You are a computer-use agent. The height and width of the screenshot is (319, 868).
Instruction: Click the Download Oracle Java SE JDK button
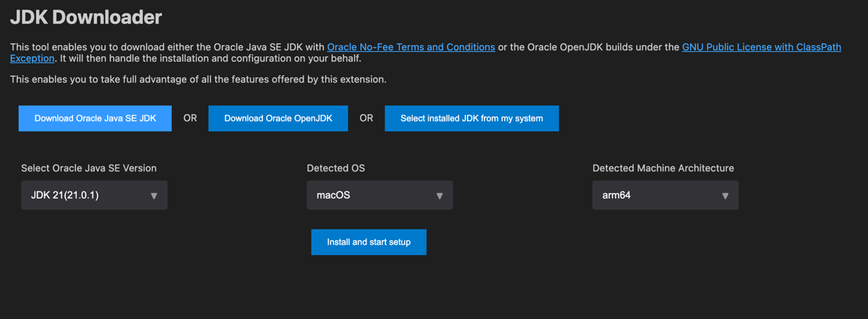95,119
